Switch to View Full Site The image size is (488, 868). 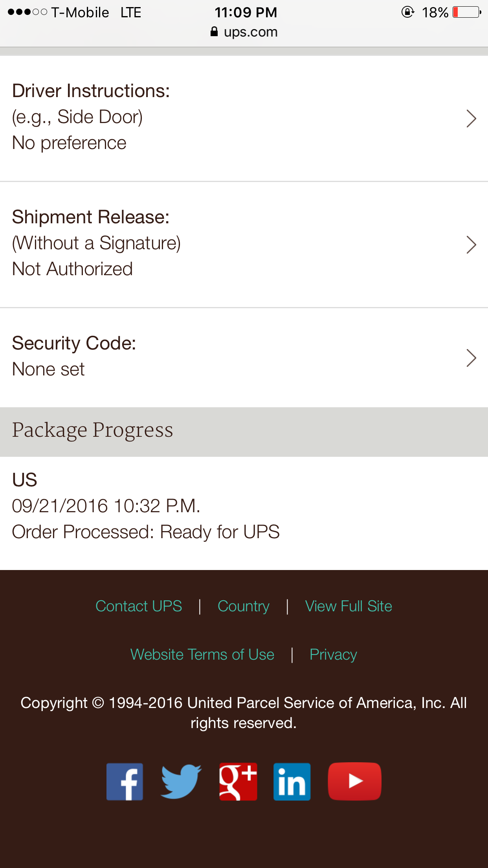tap(349, 606)
